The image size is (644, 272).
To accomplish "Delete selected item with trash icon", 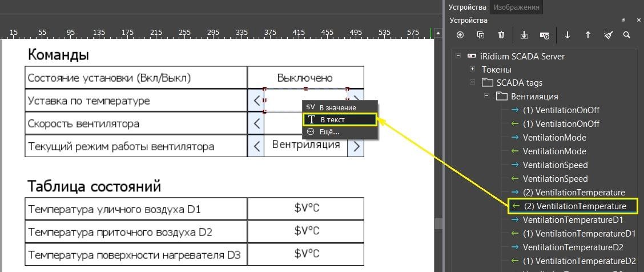I will [501, 35].
